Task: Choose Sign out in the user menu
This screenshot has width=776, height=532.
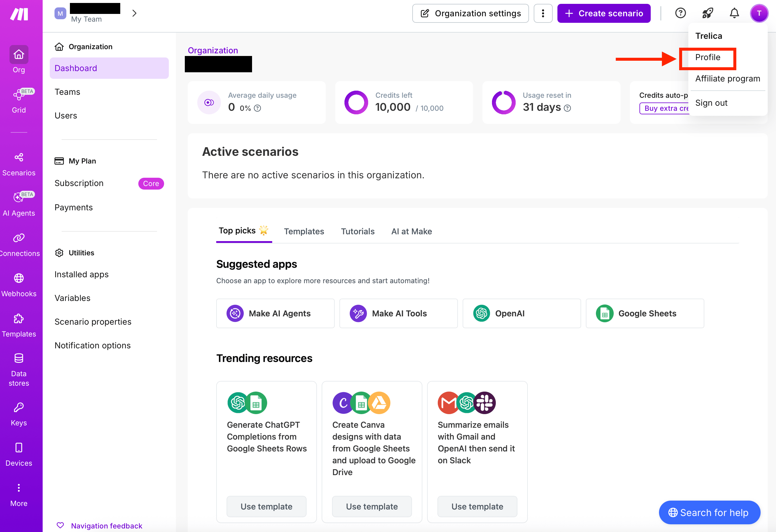Action: [x=711, y=103]
